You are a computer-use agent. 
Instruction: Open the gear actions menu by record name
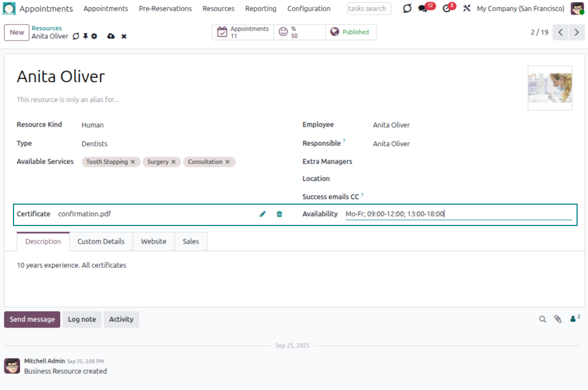coord(94,36)
